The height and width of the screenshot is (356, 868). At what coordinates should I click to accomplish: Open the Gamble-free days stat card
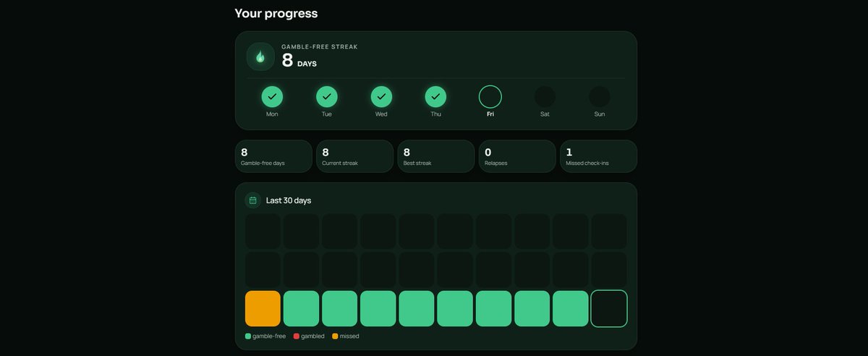click(273, 156)
